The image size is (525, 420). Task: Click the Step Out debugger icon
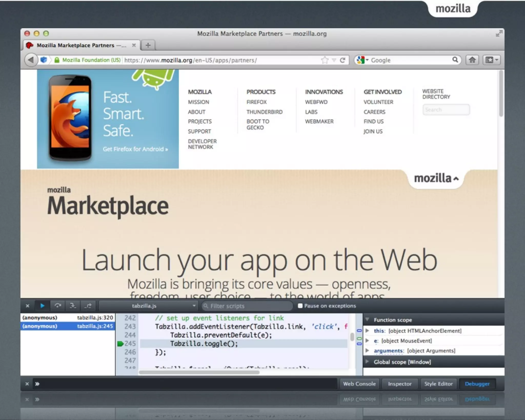pos(88,306)
